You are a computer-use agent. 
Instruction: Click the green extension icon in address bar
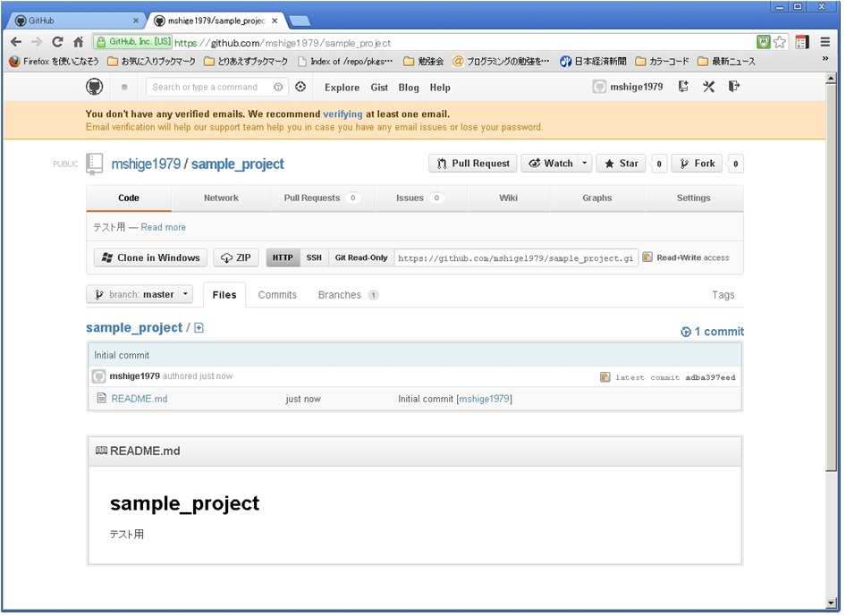(764, 42)
